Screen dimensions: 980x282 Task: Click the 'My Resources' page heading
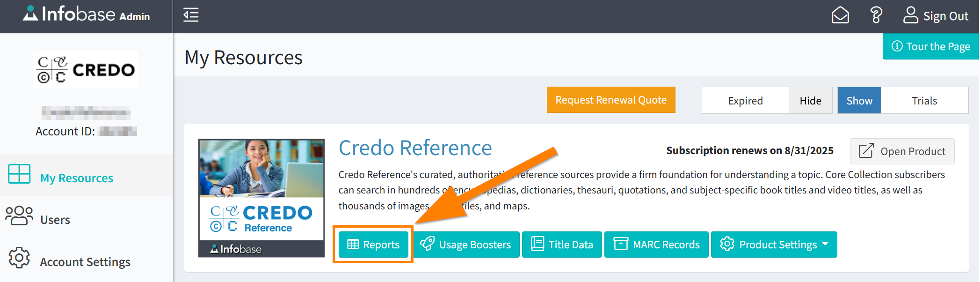(x=244, y=58)
